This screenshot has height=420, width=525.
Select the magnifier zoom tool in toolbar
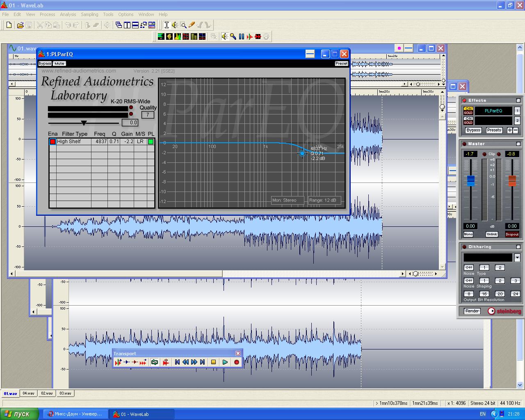(183, 25)
